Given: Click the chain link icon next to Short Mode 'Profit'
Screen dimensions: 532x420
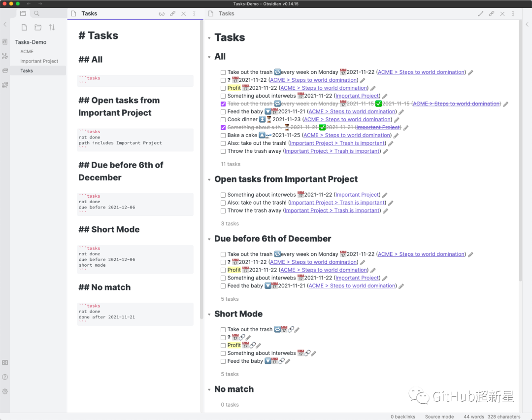Looking at the screenshot, I should [252, 345].
